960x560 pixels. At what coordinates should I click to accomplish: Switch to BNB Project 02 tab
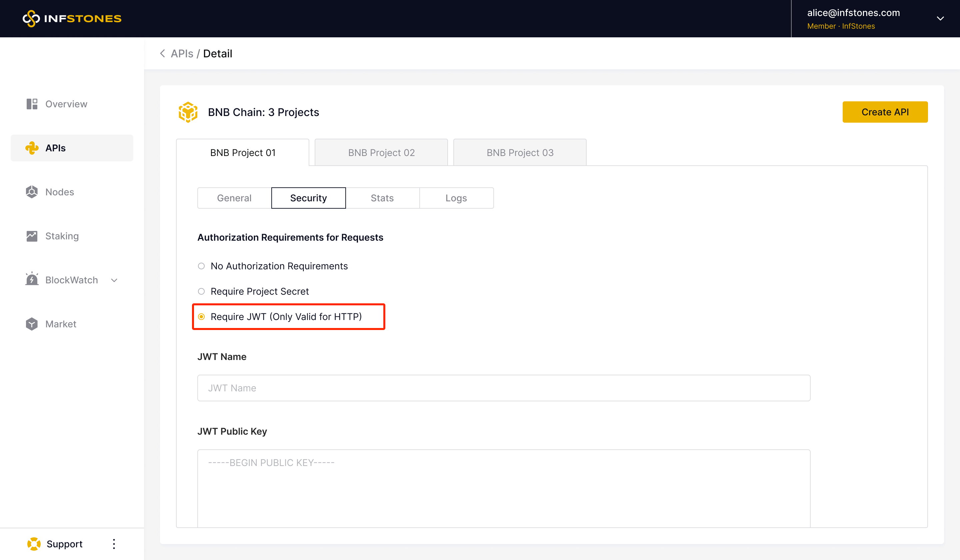pyautogui.click(x=381, y=152)
